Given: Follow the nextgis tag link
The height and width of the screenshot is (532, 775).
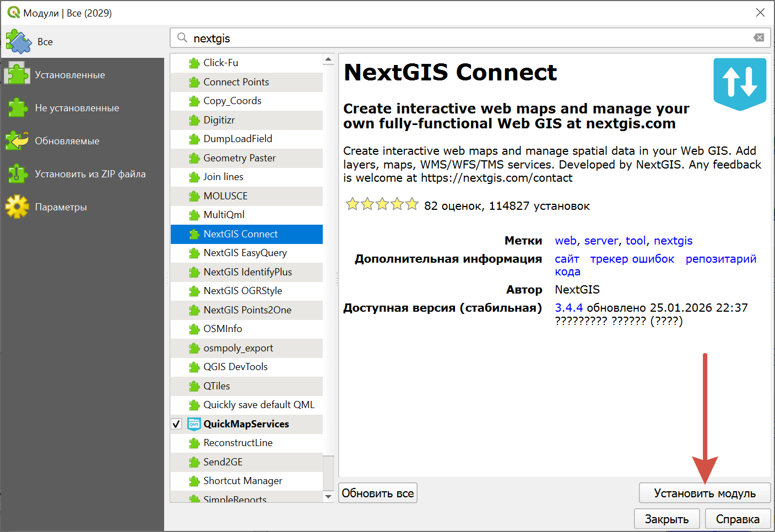Looking at the screenshot, I should [x=673, y=241].
